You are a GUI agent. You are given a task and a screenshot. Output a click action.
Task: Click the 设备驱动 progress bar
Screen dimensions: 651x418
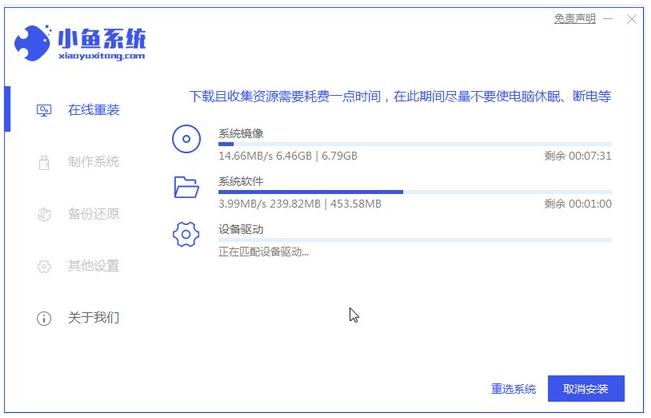(414, 240)
